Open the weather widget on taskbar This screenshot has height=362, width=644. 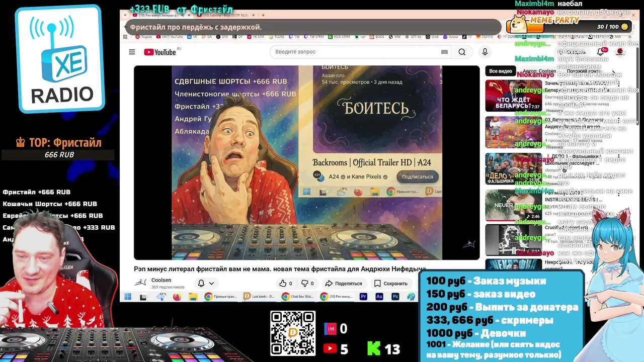[x=161, y=297]
